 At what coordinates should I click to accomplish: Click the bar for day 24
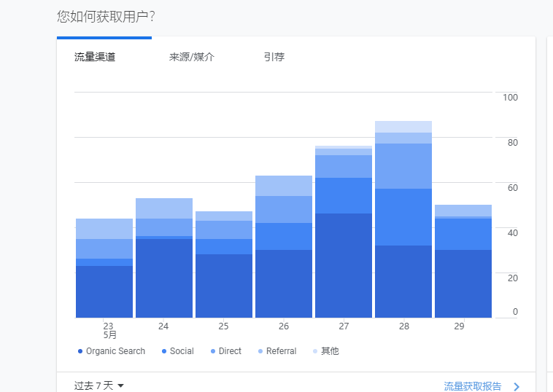(164, 258)
